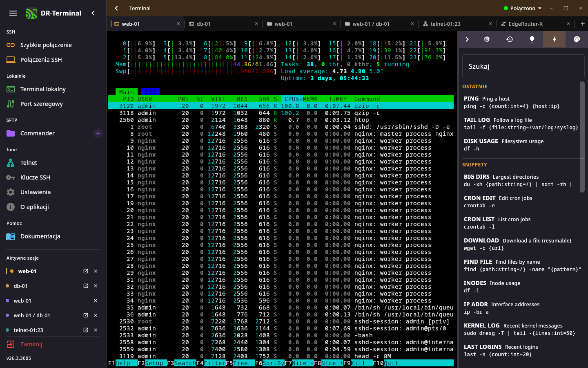Select the htop I/O tab
The height and width of the screenshot is (368, 588).
pyautogui.click(x=150, y=92)
